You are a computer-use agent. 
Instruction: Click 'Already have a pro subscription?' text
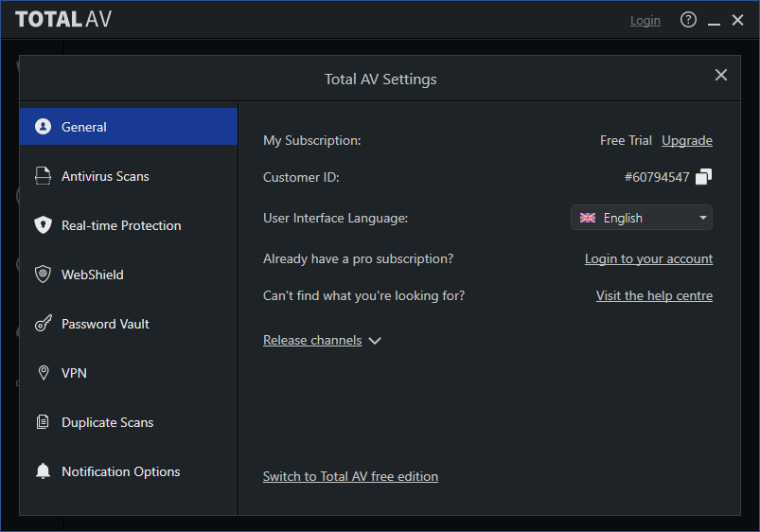point(358,258)
